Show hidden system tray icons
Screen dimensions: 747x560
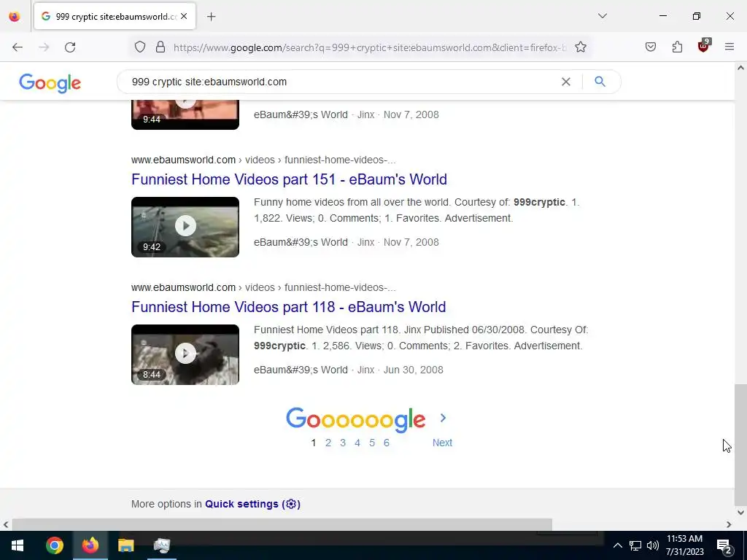tap(617, 545)
